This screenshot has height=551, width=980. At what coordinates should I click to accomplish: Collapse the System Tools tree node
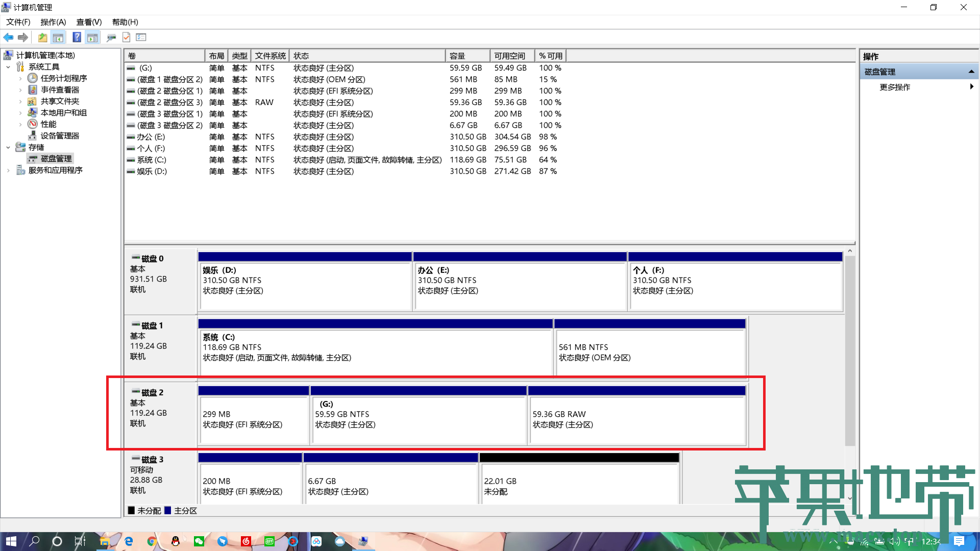8,67
